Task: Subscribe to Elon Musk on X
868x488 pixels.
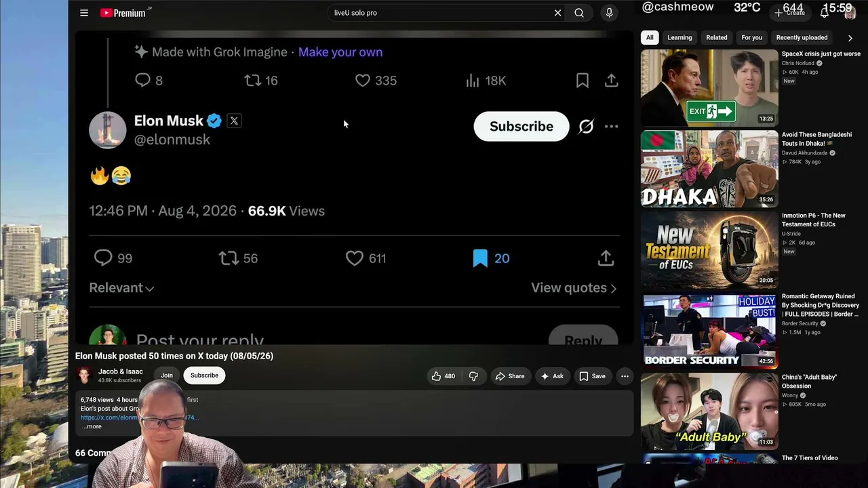Action: tap(521, 127)
